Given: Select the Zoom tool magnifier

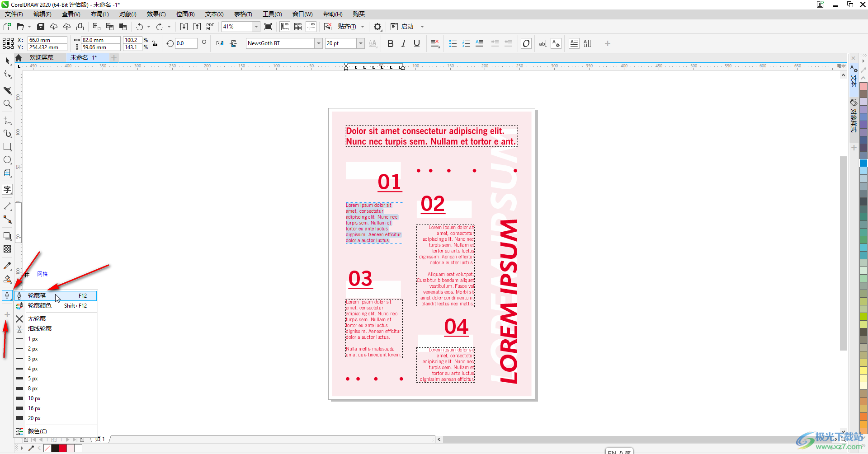Looking at the screenshot, I should [7, 104].
